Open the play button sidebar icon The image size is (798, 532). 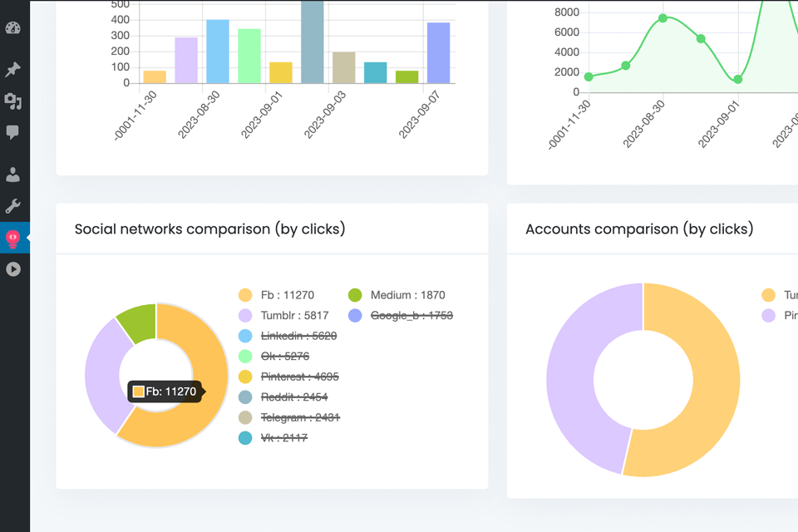point(13,268)
